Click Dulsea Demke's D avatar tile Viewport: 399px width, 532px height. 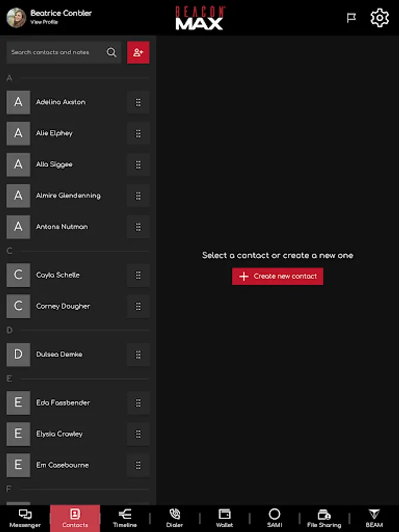click(18, 354)
